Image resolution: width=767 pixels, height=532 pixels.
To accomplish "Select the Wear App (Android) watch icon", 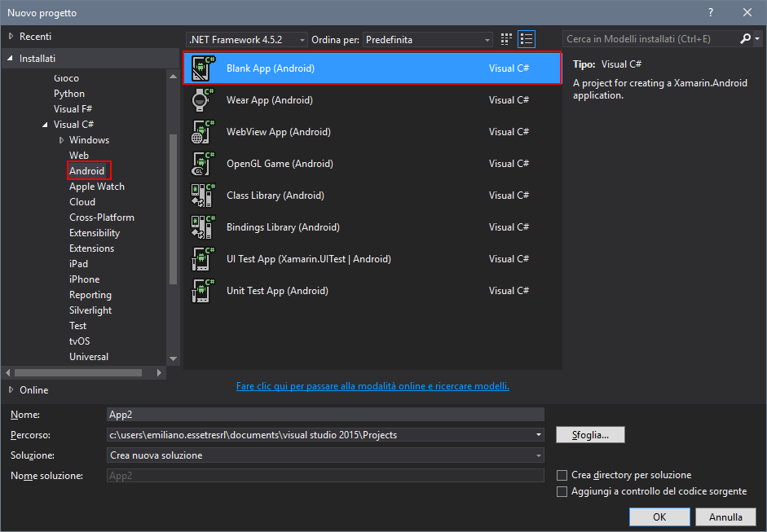I will click(x=203, y=100).
